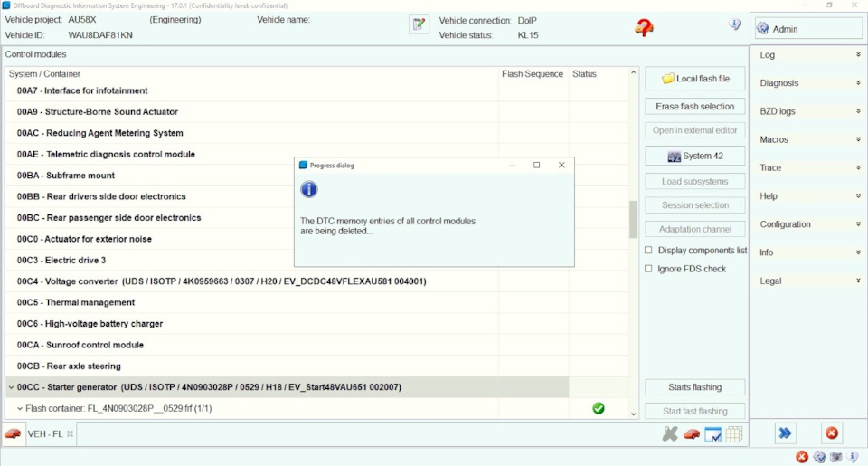Click the Flash Sequence column header
The width and height of the screenshot is (868, 466).
tap(533, 73)
